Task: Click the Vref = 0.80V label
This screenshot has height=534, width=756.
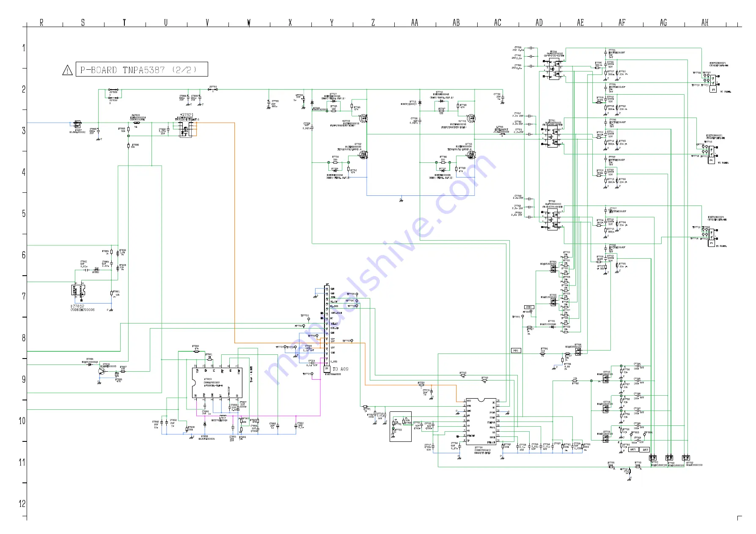Action: click(251, 375)
